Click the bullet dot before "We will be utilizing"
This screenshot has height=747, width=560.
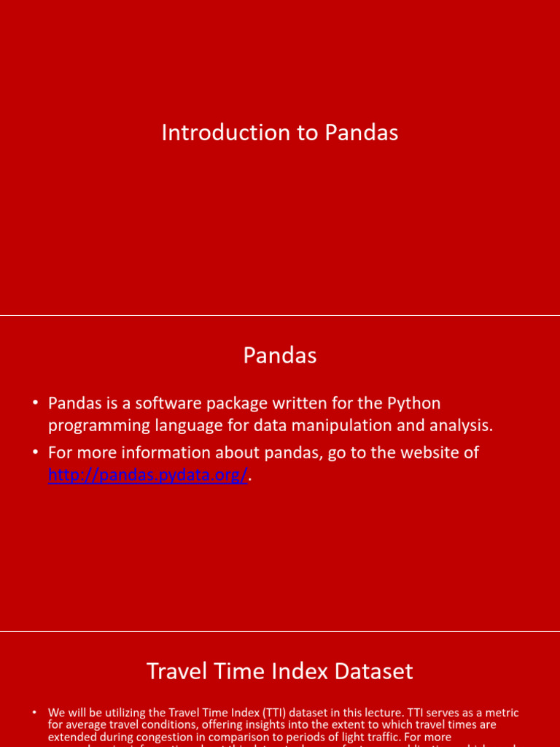[x=34, y=713]
